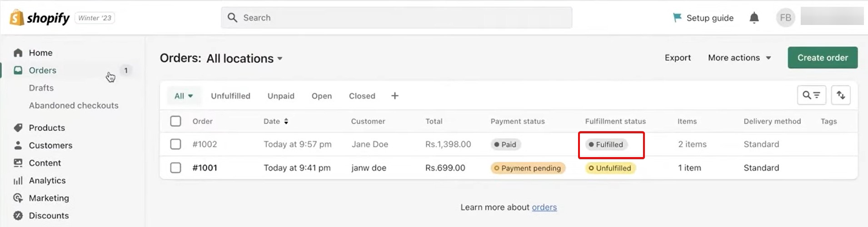Click the sort orders arrows icon

coord(841,95)
